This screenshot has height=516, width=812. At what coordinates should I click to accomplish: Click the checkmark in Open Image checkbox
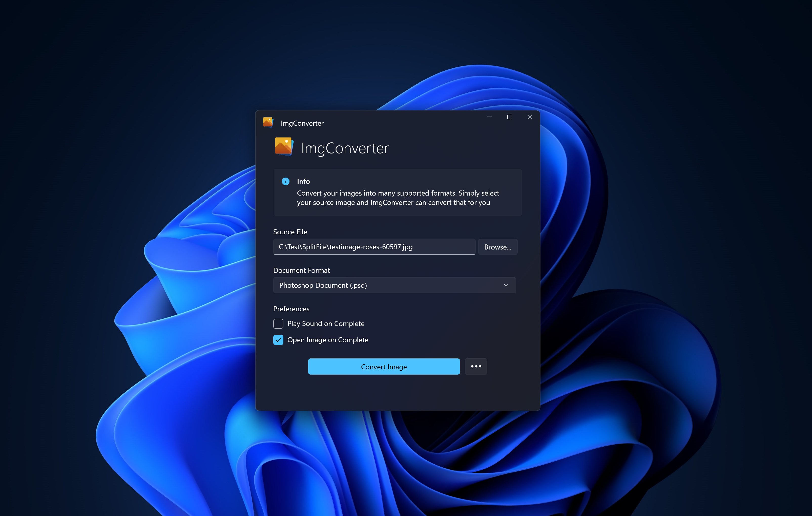(x=278, y=340)
